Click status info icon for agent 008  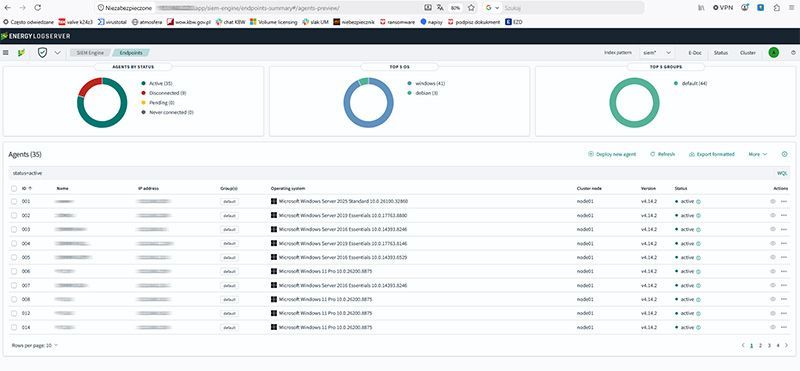[x=698, y=299]
